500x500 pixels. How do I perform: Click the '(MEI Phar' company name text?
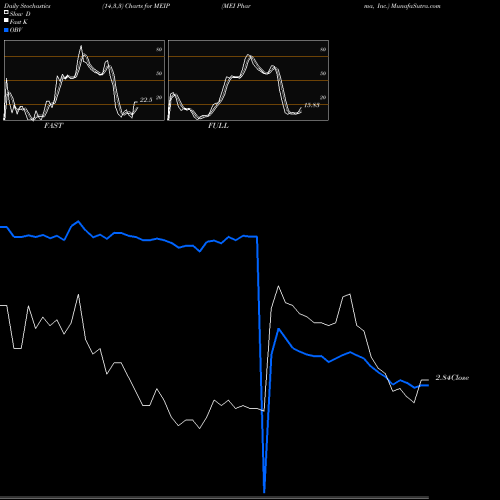coord(236,6)
